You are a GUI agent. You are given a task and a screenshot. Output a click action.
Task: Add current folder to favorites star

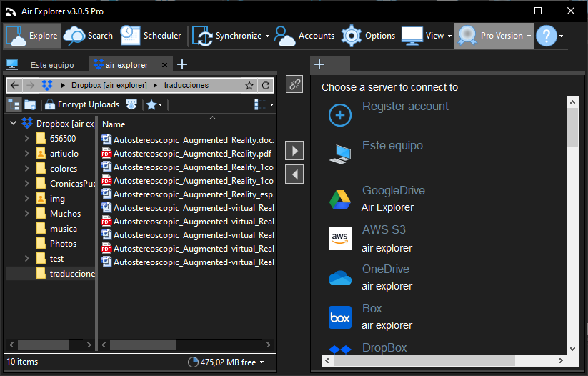(249, 86)
